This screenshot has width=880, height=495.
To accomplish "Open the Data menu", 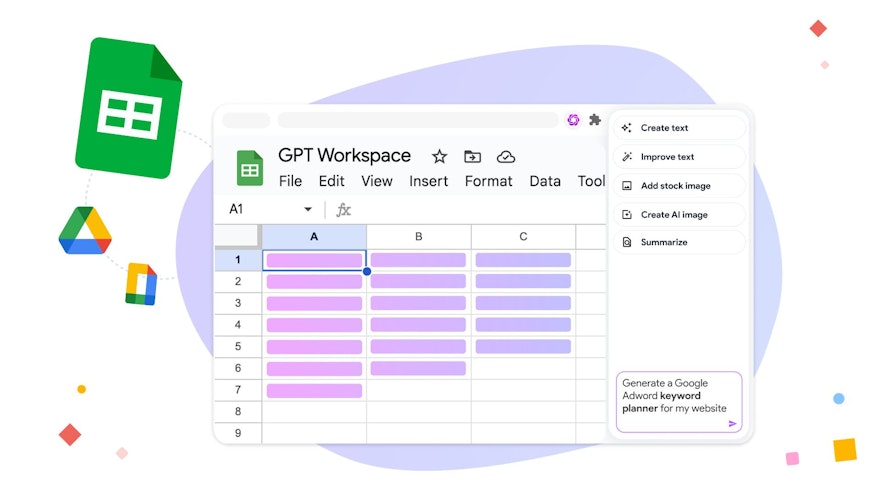I will tap(545, 181).
